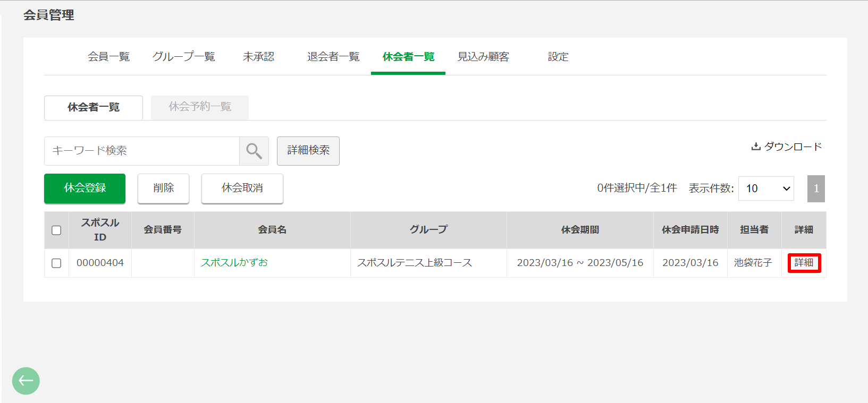Click application date cell 2023/03/16
Screen dimensions: 868x403
[x=690, y=263]
